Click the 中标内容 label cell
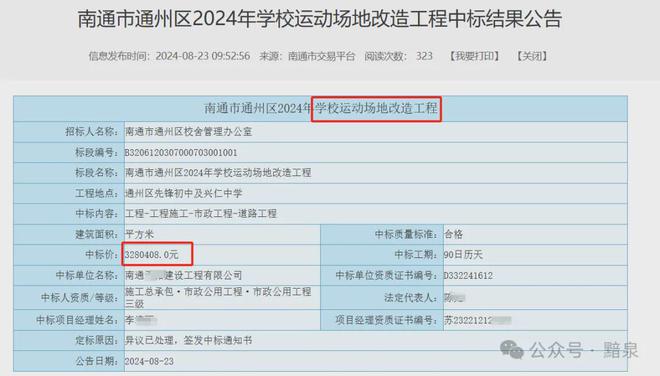This screenshot has width=660, height=376. coord(69,214)
